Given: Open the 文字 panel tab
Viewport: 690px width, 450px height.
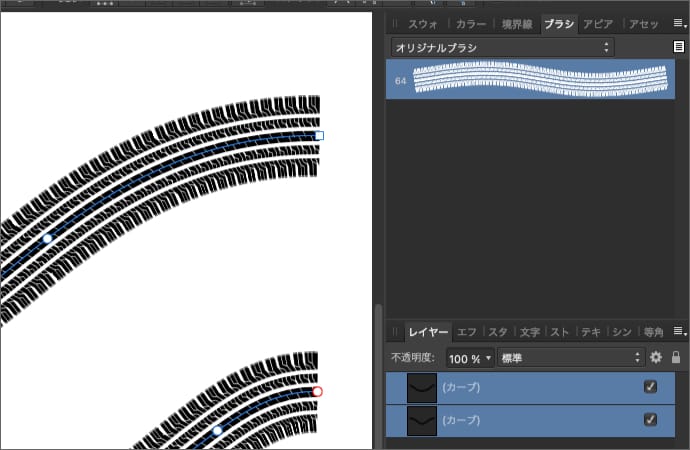Looking at the screenshot, I should pyautogui.click(x=530, y=331).
